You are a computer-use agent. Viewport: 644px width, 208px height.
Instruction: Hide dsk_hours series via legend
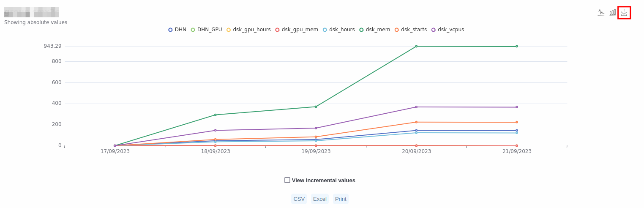pyautogui.click(x=339, y=30)
